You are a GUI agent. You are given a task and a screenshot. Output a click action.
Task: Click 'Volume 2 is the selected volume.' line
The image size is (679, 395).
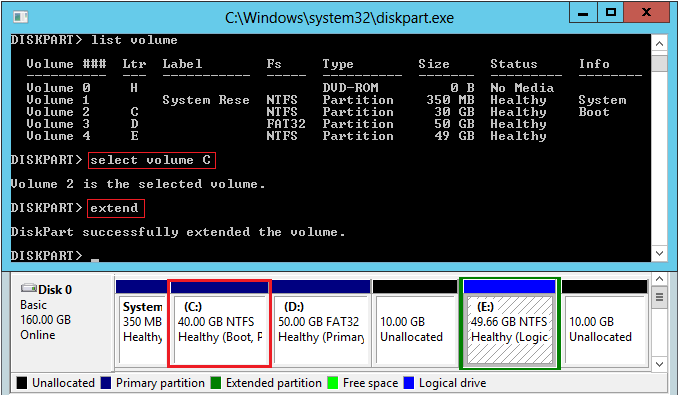point(138,184)
